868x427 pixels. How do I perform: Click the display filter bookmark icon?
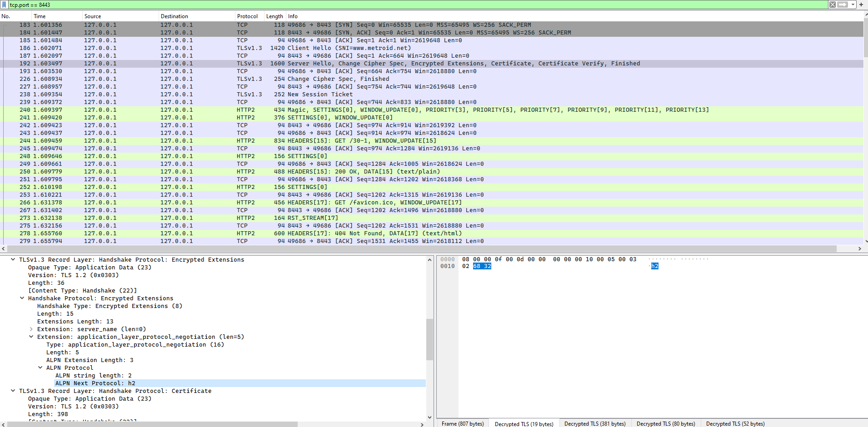pyautogui.click(x=4, y=5)
